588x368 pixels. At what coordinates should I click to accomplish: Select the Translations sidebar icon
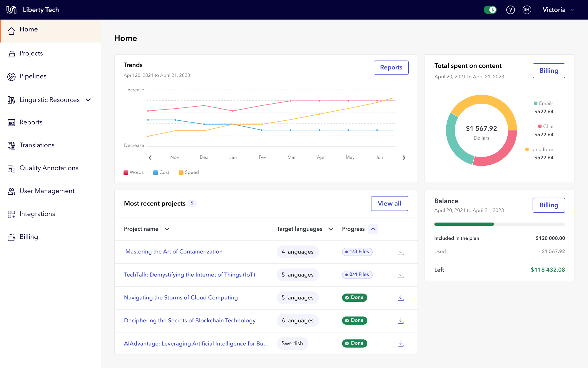pos(11,145)
